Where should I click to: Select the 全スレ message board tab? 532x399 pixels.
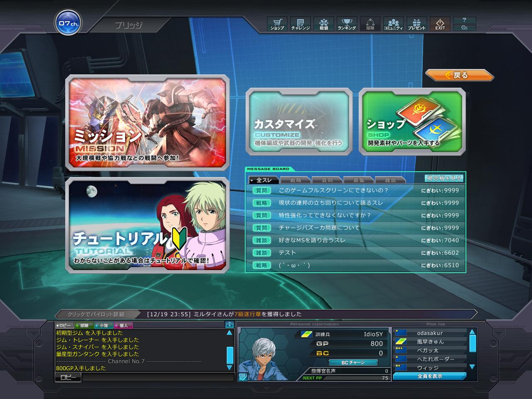[x=263, y=180]
